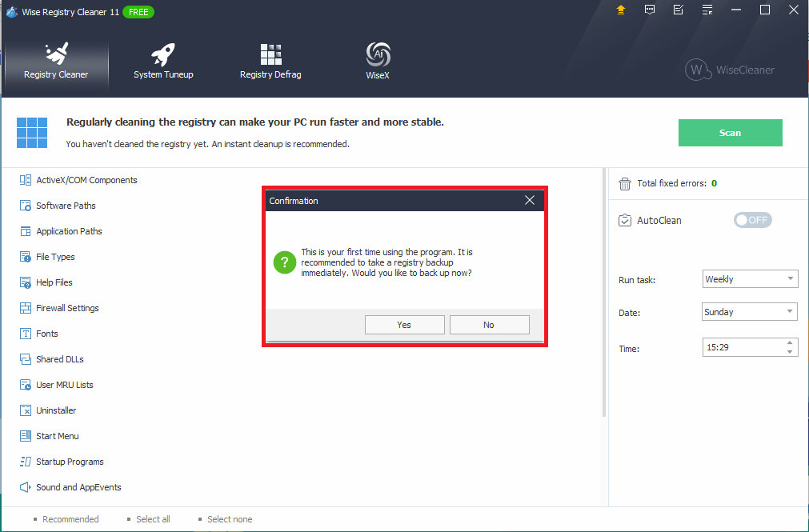Click the Help Files icon

26,282
